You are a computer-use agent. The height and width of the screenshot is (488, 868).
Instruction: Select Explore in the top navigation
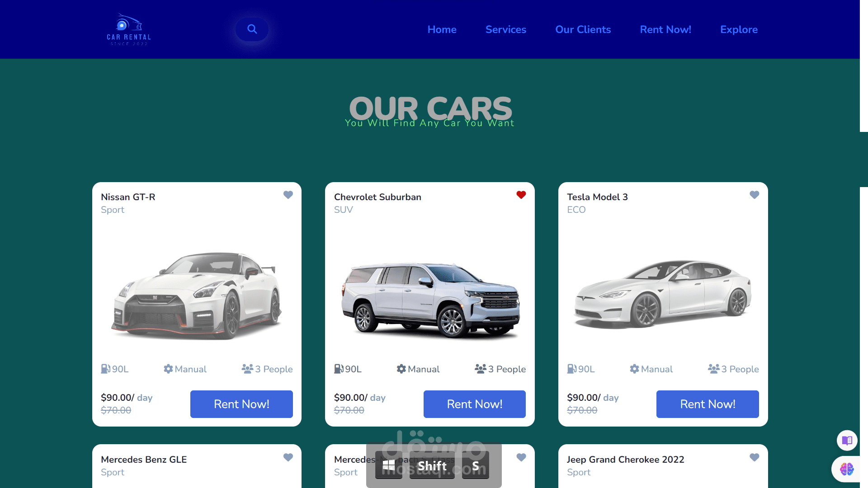click(739, 29)
